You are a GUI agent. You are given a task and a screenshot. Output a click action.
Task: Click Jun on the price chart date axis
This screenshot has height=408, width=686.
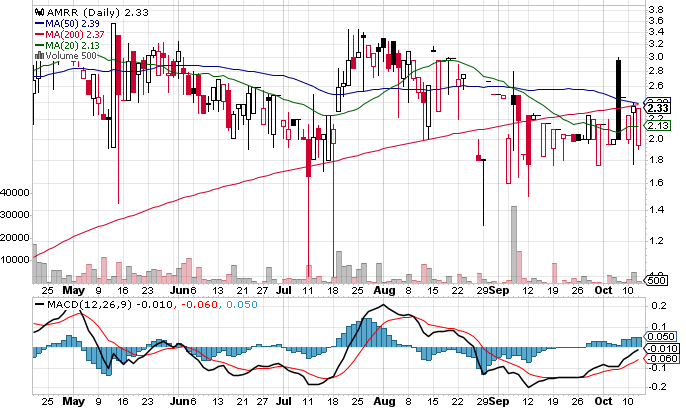click(178, 291)
